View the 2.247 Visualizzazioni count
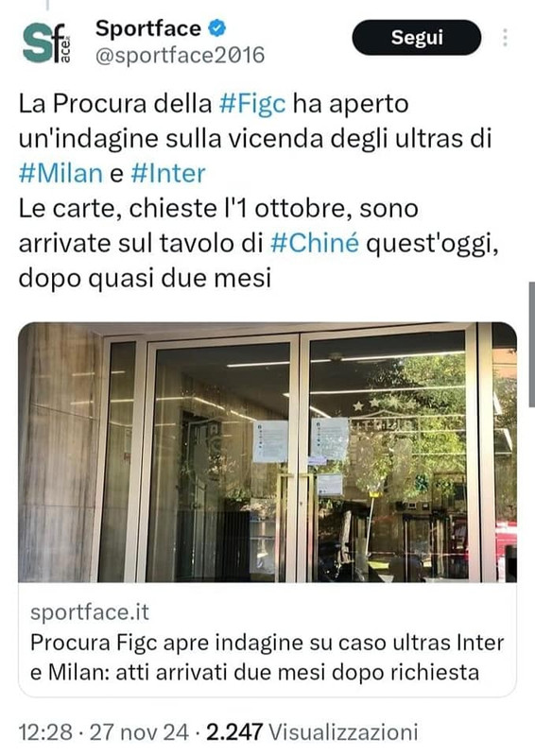The image size is (535, 756). click(x=312, y=732)
